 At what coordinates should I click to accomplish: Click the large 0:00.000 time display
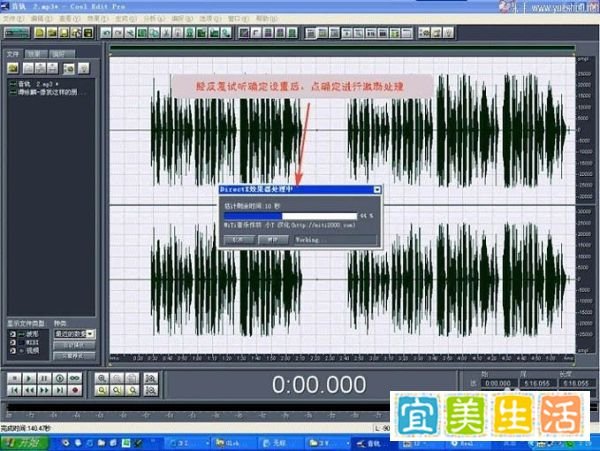click(x=319, y=385)
